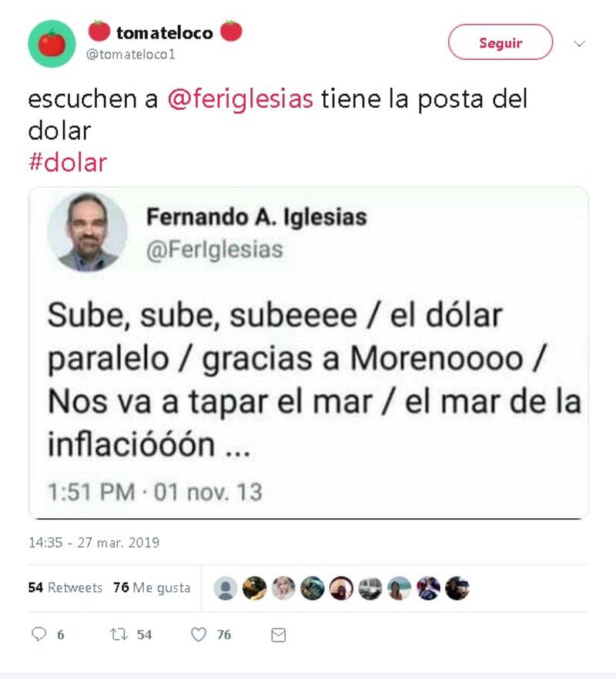This screenshot has width=616, height=679.
Task: Retweet using the retweet arrows icon
Action: pyautogui.click(x=119, y=634)
